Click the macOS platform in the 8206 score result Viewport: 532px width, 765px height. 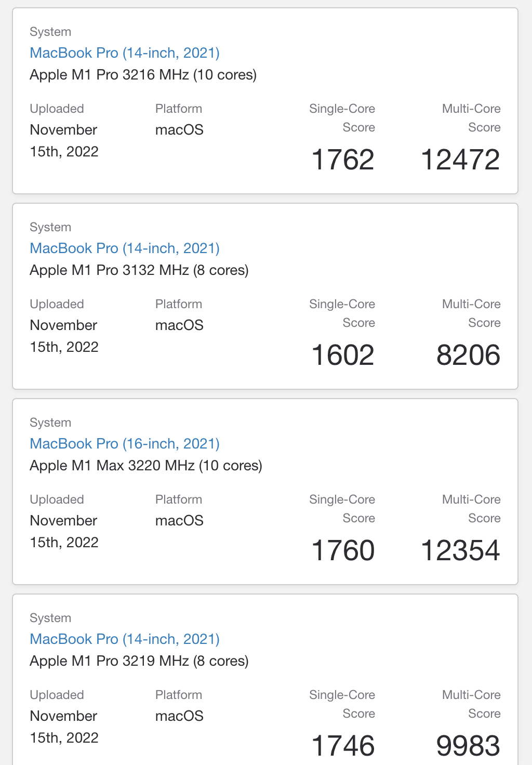click(179, 325)
